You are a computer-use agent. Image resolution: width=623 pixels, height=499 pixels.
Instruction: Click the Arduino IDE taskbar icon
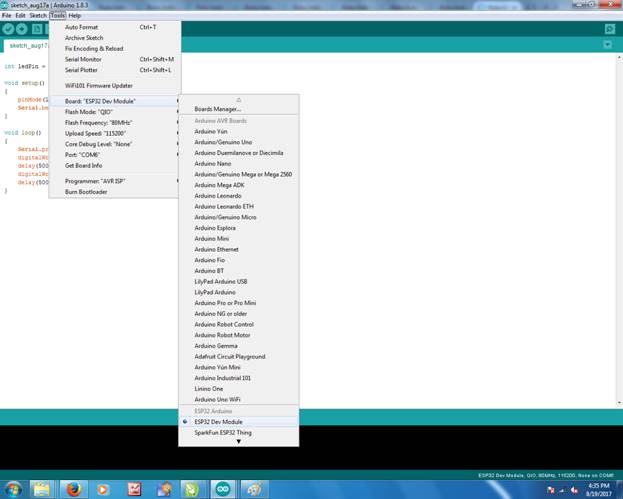click(x=223, y=489)
